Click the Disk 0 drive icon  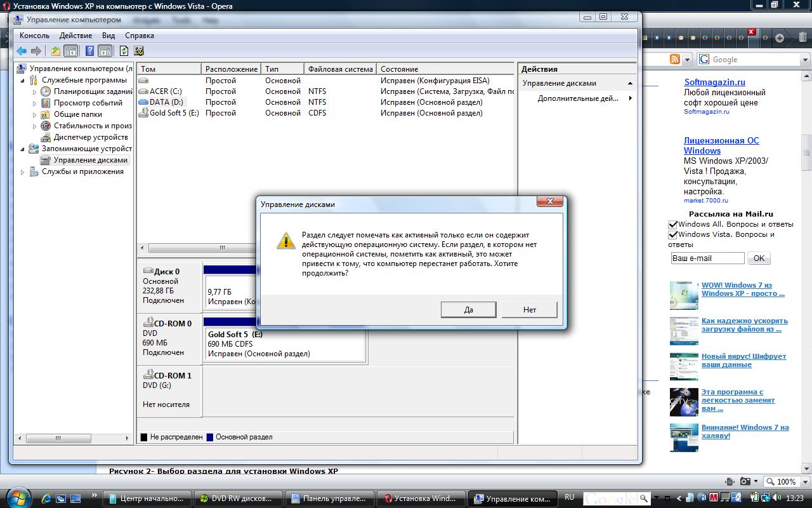(148, 271)
